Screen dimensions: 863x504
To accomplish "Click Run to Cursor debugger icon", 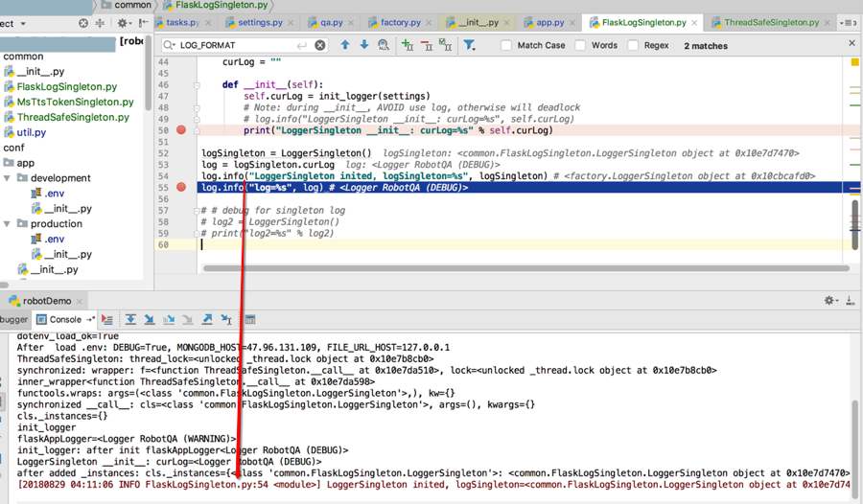I will coord(226,320).
